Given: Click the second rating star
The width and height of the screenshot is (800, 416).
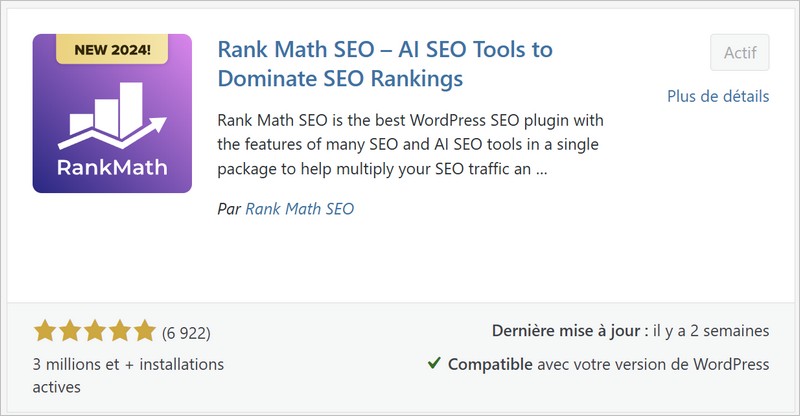Looking at the screenshot, I should tap(70, 331).
